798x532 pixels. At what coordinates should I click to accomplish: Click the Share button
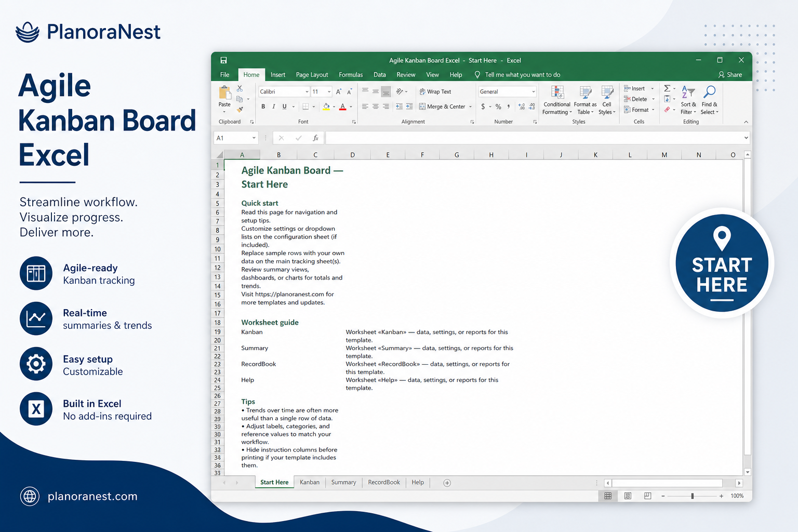[x=730, y=75]
